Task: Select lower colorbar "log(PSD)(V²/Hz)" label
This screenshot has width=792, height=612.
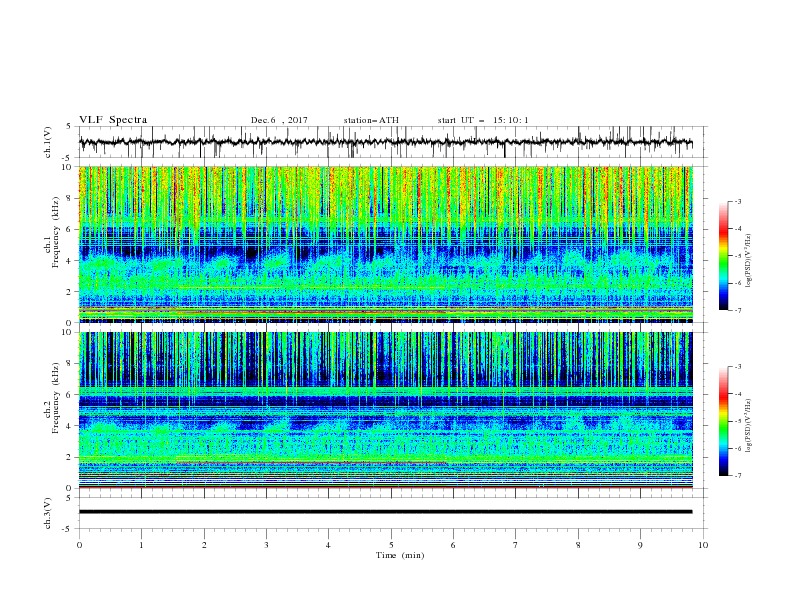Action: click(748, 426)
